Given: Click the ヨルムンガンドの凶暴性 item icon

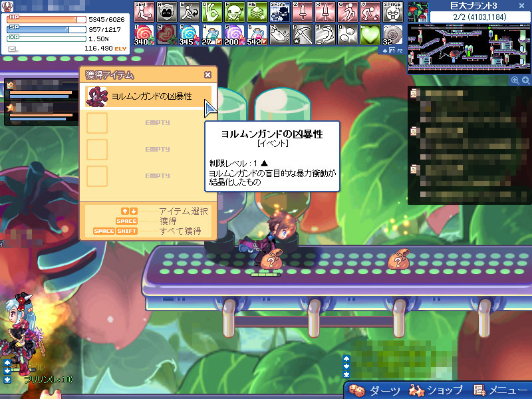Looking at the screenshot, I should point(97,96).
